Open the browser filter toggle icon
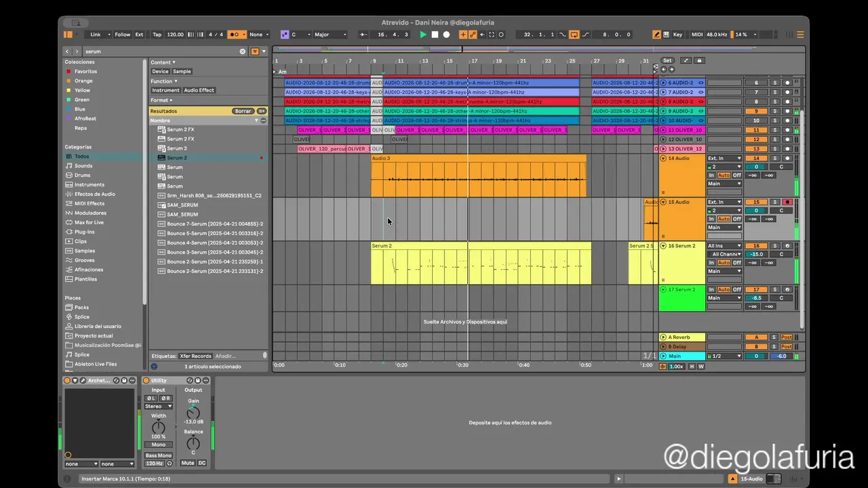The height and width of the screenshot is (488, 868). coord(256,52)
